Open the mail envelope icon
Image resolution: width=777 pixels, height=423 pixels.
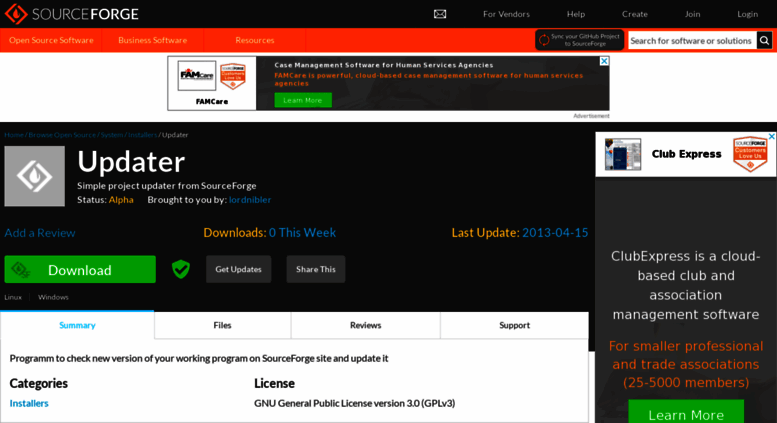440,14
